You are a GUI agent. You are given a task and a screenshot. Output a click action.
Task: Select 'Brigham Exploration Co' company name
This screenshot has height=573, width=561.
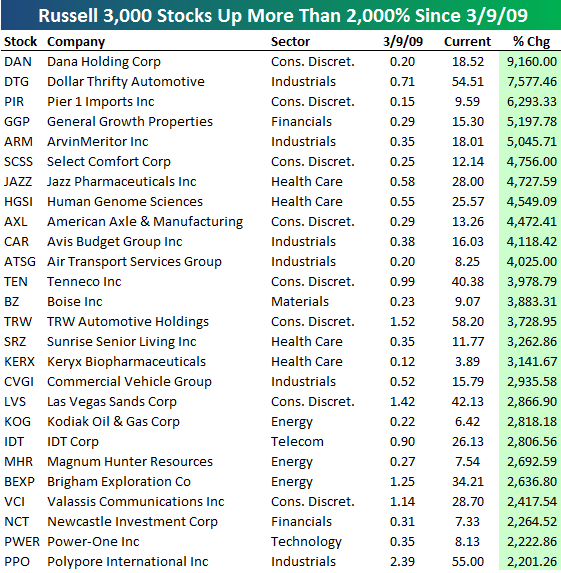(x=119, y=482)
